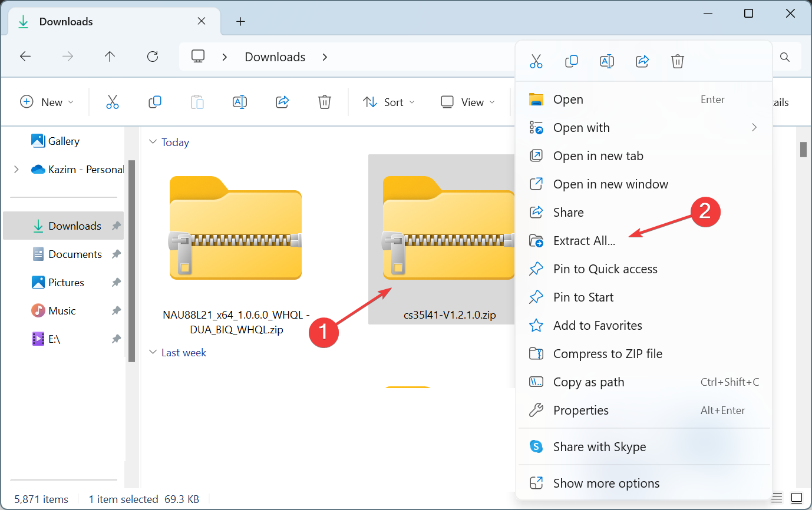Click the toolbar Share icon
This screenshot has width=812, height=510.
282,102
